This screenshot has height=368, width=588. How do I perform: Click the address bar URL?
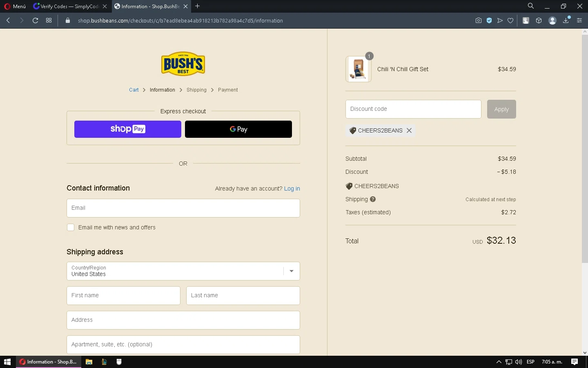point(180,20)
